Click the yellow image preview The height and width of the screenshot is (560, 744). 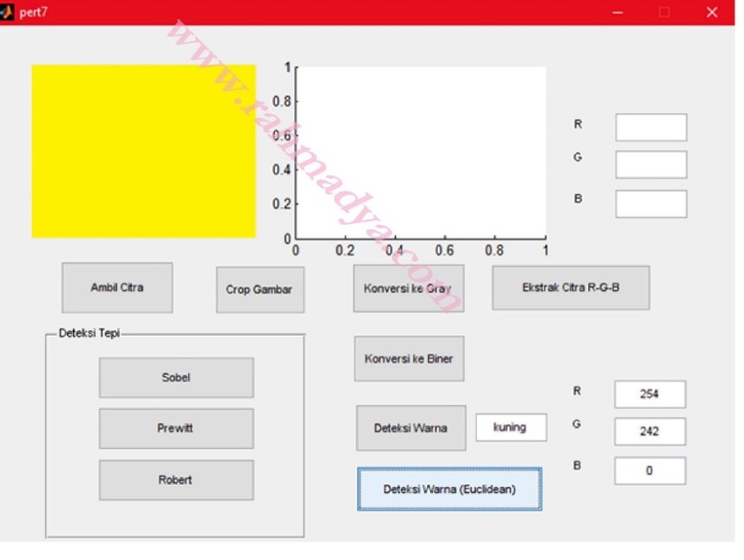pos(143,151)
